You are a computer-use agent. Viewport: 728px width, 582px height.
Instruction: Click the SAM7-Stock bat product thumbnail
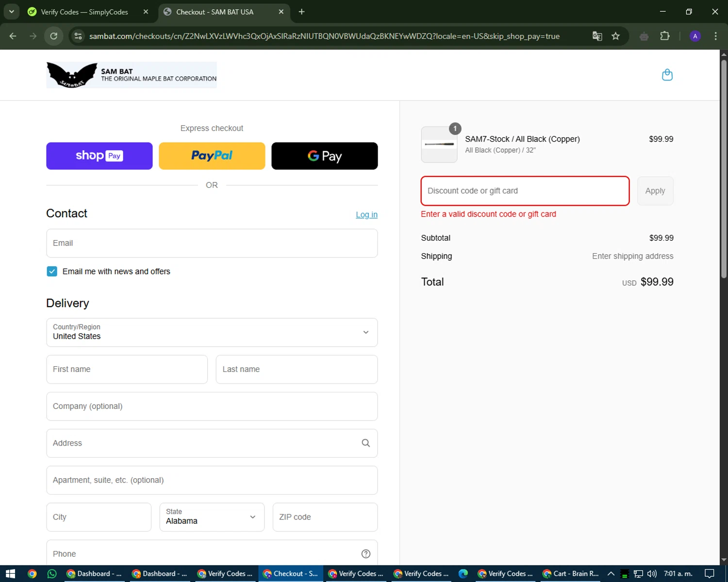click(439, 145)
